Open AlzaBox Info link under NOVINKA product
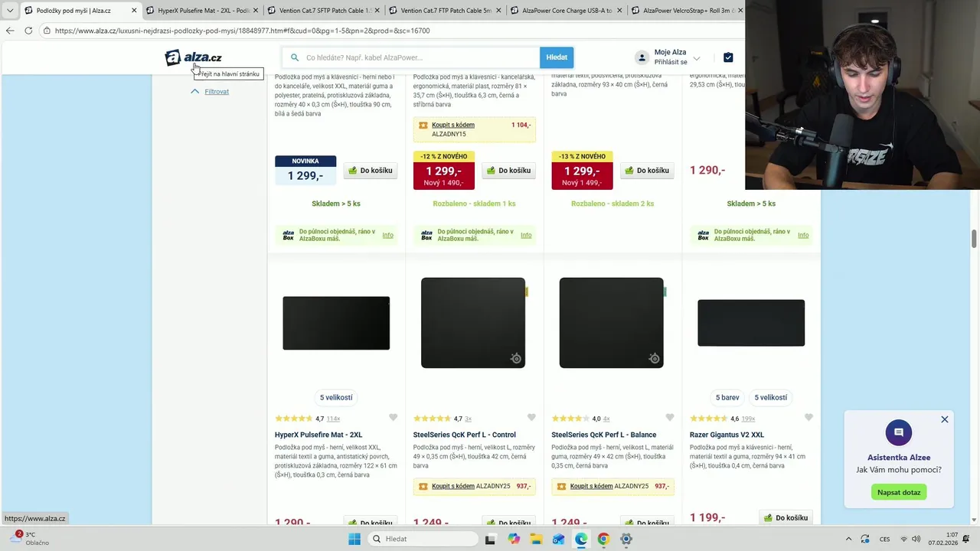 387,235
